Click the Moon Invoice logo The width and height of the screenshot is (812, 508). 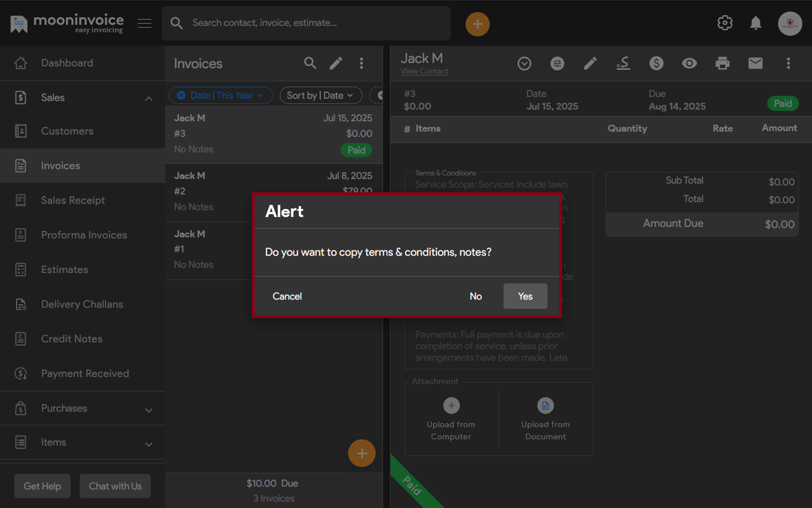[x=67, y=23]
